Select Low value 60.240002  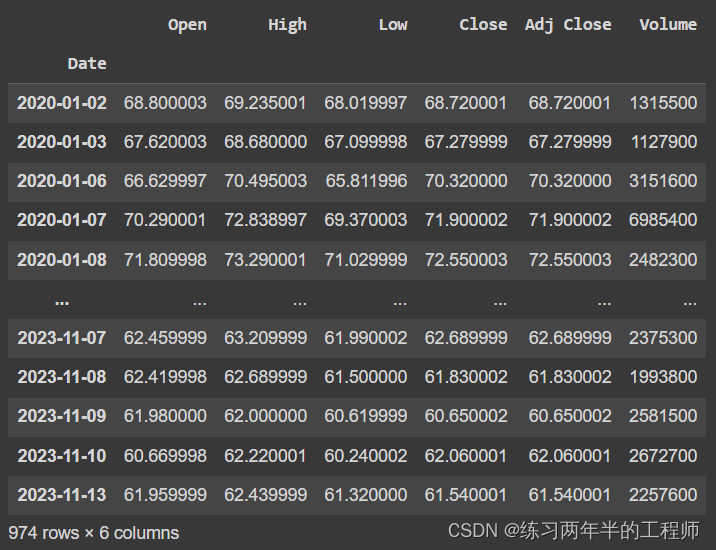click(x=366, y=456)
